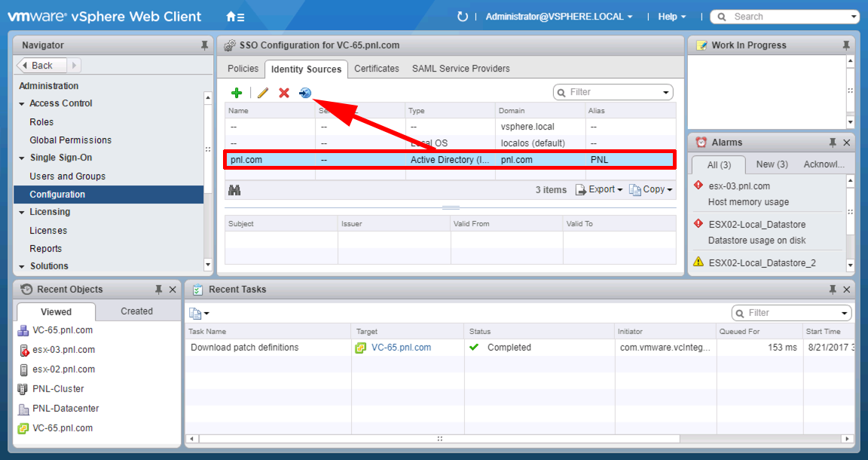The width and height of the screenshot is (868, 460).
Task: Collapse the Licensing tree section
Action: (x=22, y=212)
